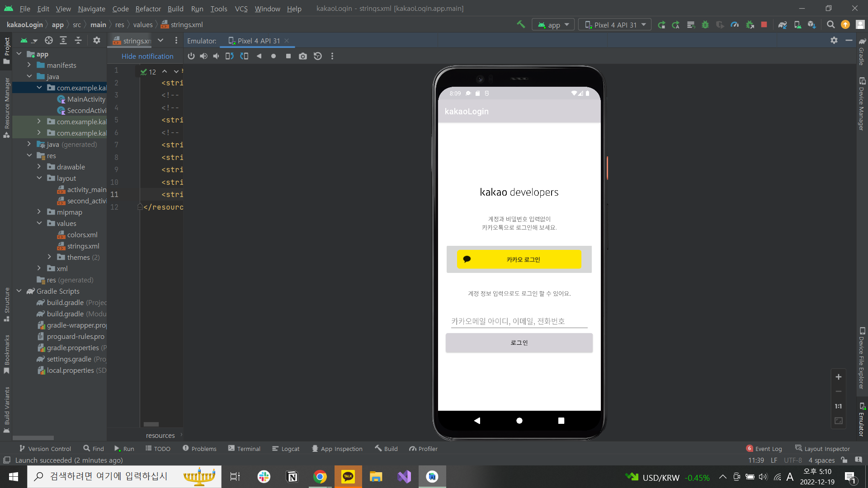Rotate emulator left icon
The height and width of the screenshot is (488, 868).
[230, 56]
